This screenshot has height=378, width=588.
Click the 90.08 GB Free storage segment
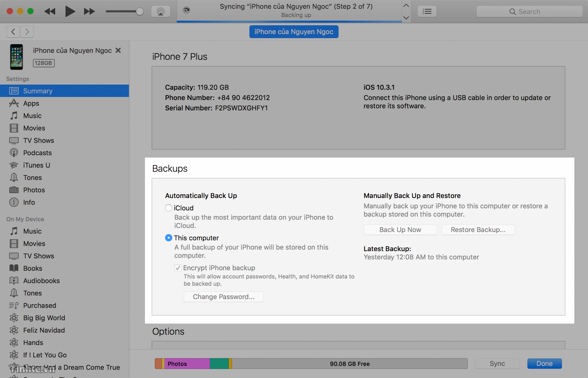[350, 364]
